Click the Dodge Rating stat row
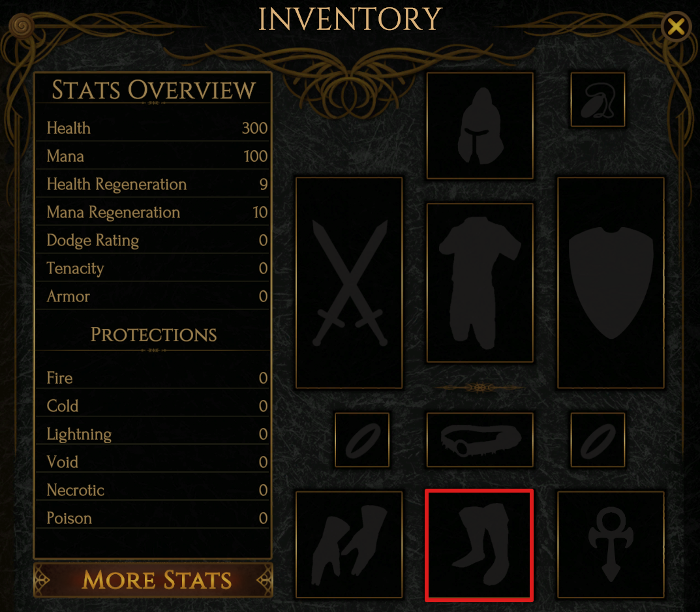 [x=153, y=240]
